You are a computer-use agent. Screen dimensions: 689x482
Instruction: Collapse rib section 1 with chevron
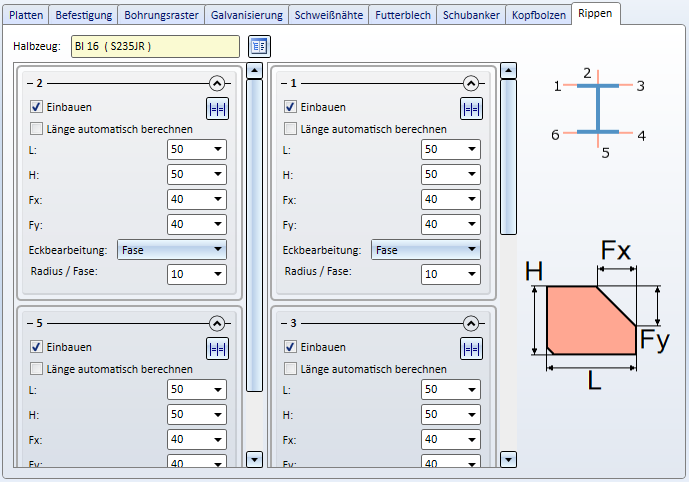click(471, 83)
